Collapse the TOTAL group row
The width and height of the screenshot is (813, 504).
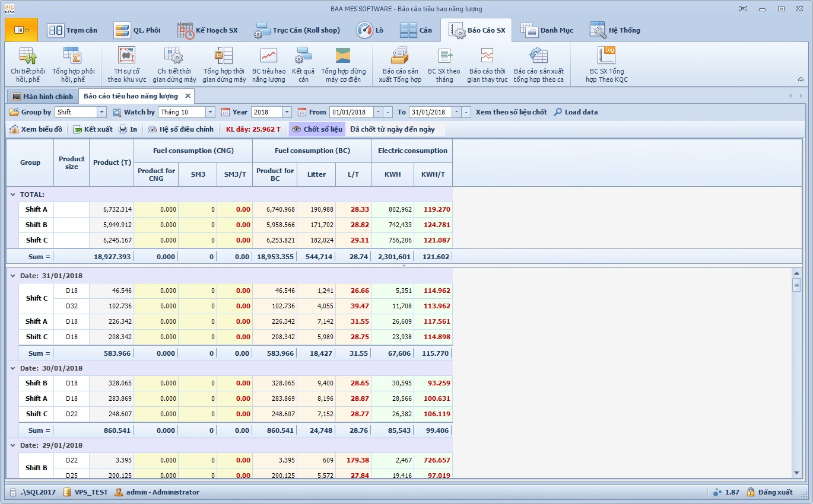point(12,194)
